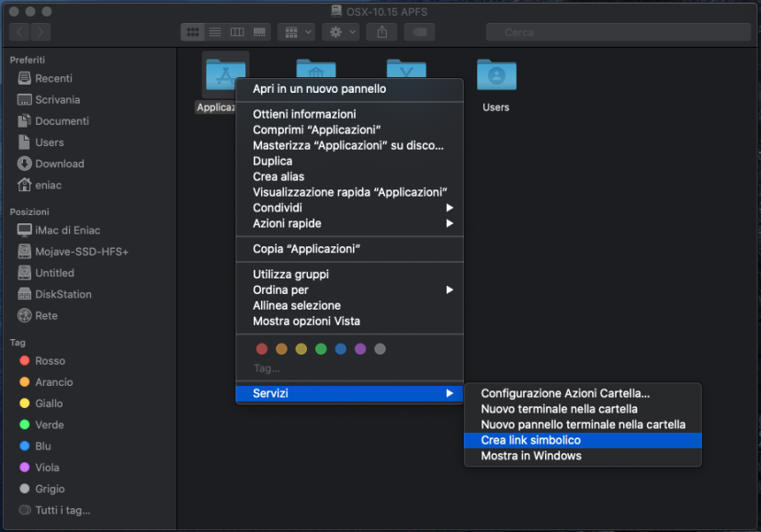Apply the red tag color dot
Viewport: 761px width, 532px height.
[x=262, y=348]
